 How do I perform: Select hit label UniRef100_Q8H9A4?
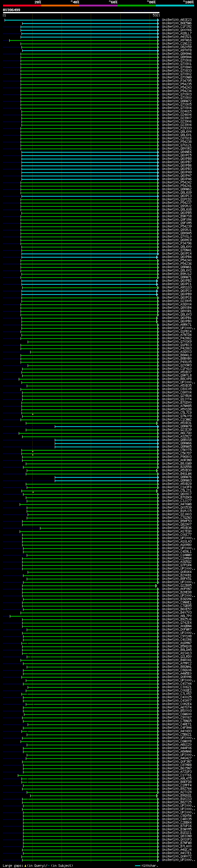[177, 57]
